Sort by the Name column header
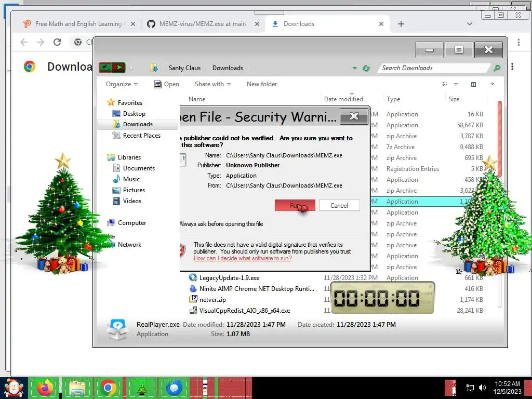Image resolution: width=532 pixels, height=399 pixels. coord(197,99)
